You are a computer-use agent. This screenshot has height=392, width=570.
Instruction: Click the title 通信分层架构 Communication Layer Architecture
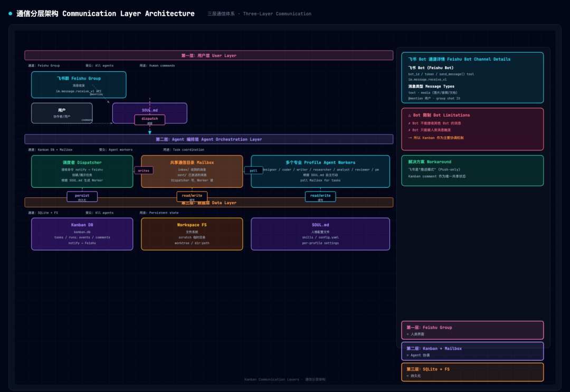(x=106, y=13)
